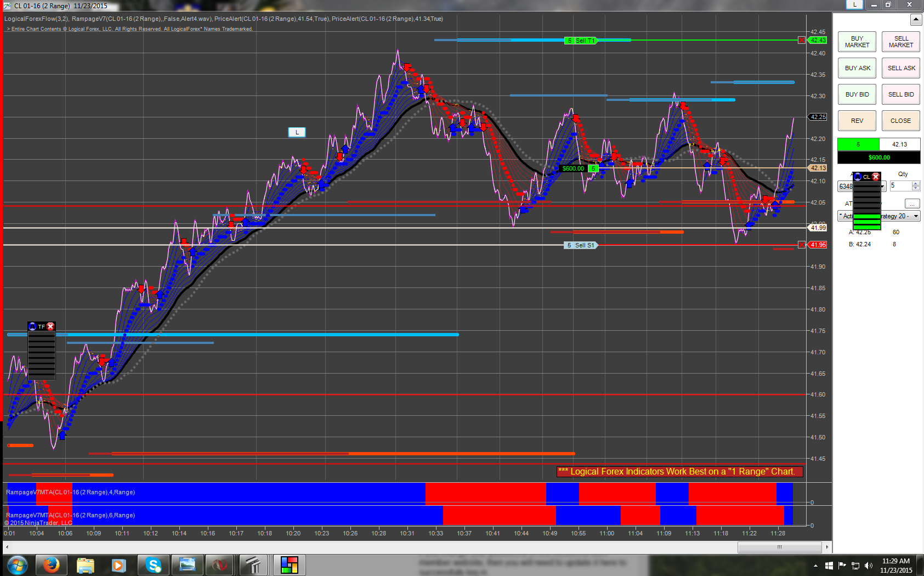Open the colorful squares taskbar application
Image resolution: width=924 pixels, height=576 pixels.
(289, 564)
